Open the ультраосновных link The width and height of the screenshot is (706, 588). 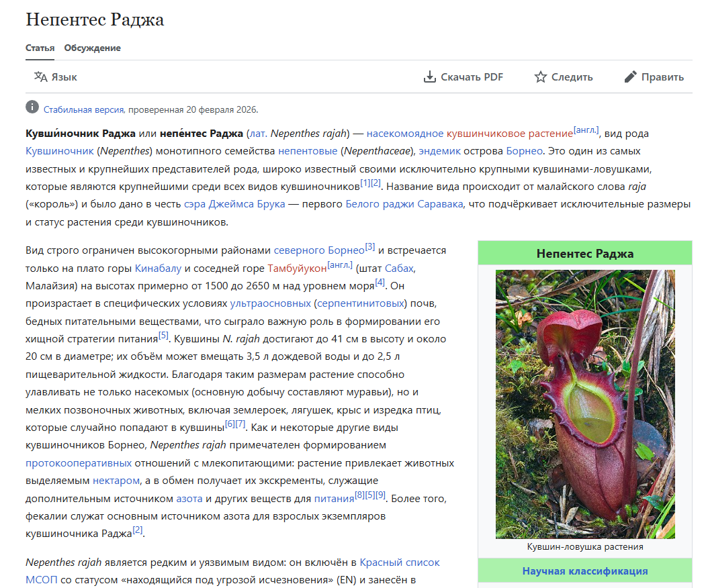click(271, 303)
